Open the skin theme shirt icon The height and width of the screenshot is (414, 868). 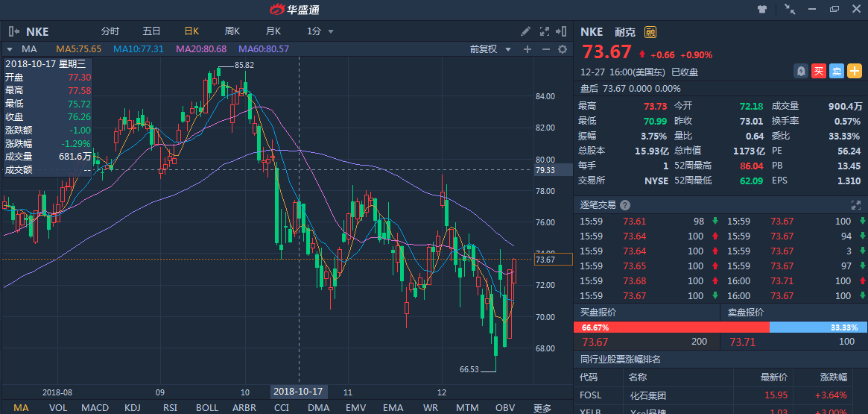pos(762,9)
